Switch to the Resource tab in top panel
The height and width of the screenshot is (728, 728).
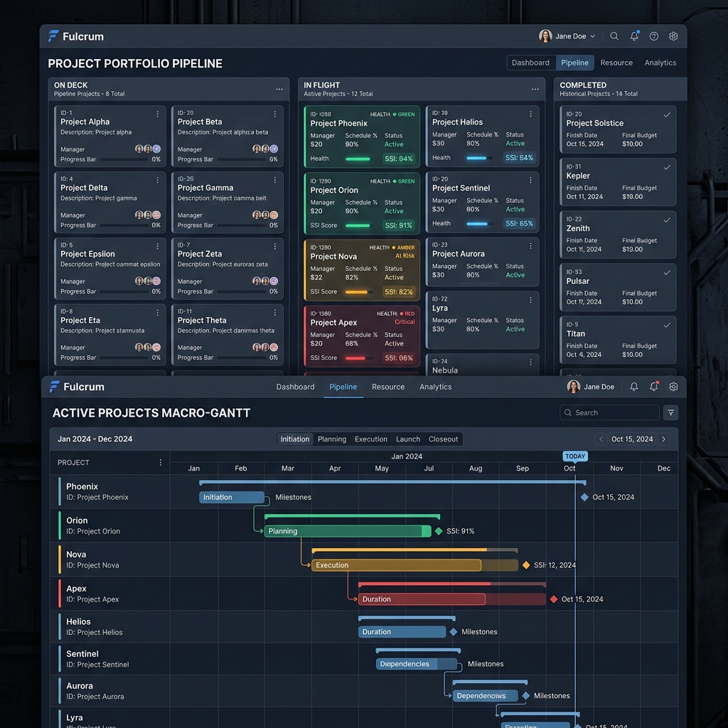coord(616,63)
